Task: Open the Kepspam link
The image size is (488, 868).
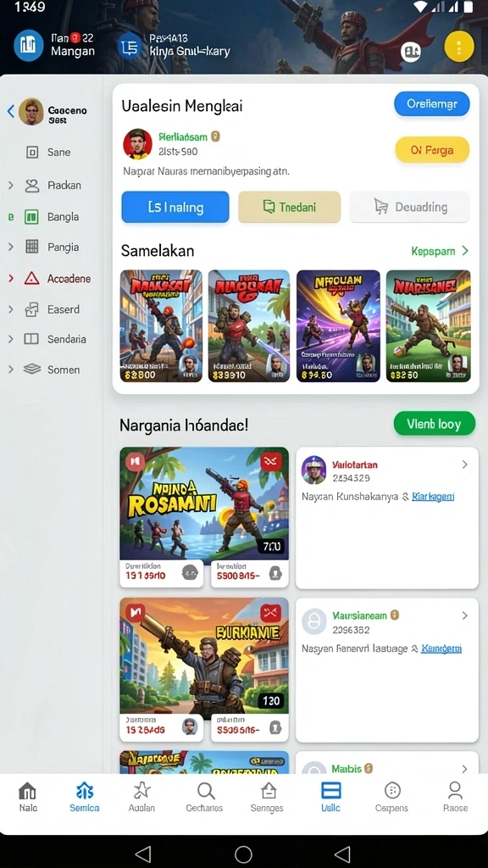Action: point(440,251)
